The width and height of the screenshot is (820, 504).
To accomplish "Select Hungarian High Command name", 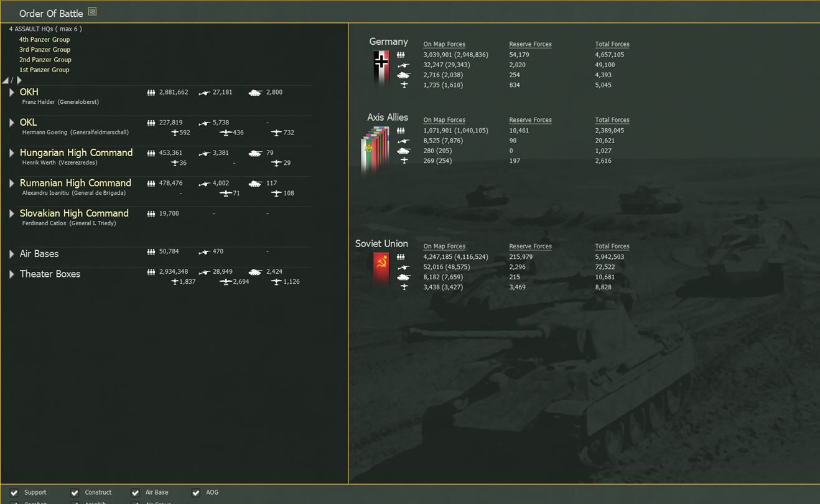I will pyautogui.click(x=76, y=152).
